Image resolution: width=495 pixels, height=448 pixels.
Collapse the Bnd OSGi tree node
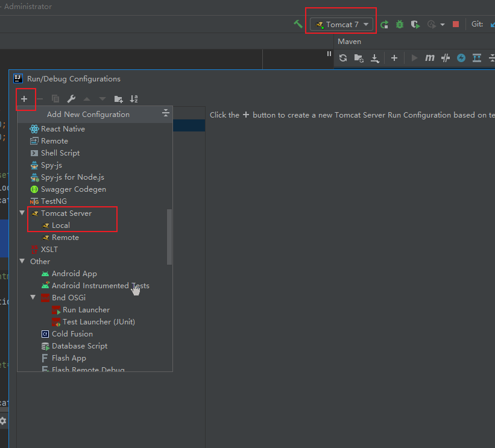pos(34,298)
